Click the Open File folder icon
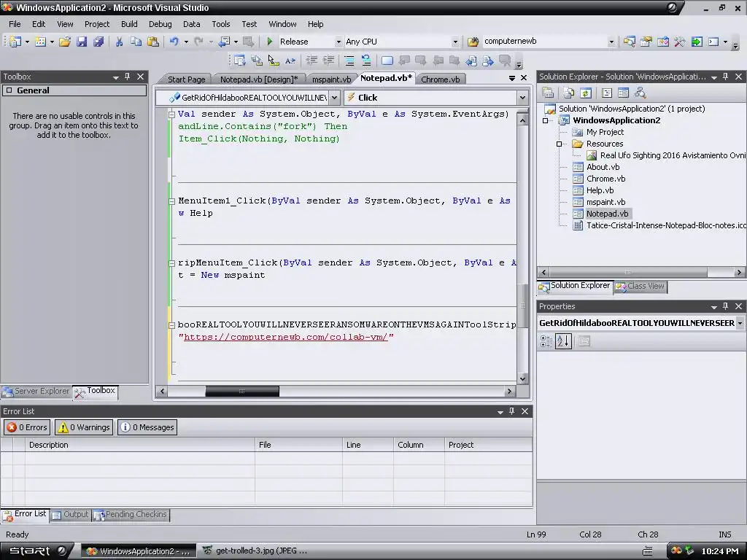747x560 pixels. pos(65,42)
